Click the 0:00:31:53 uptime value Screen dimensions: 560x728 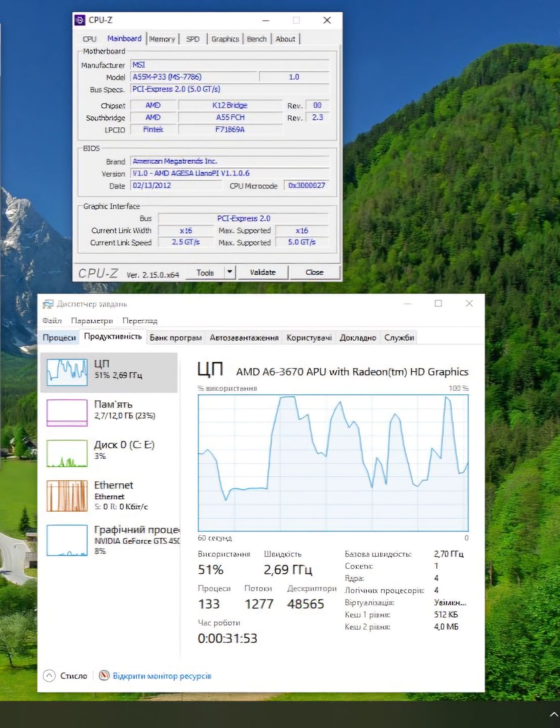point(227,639)
